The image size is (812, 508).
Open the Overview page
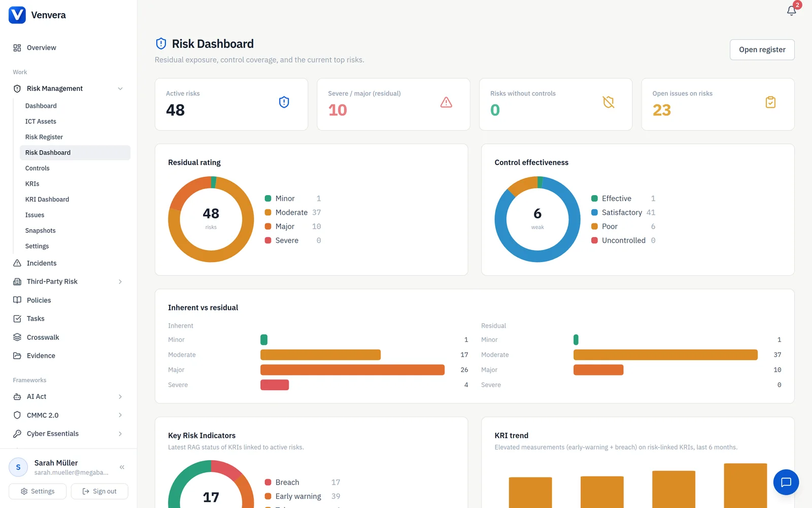[x=69, y=48]
